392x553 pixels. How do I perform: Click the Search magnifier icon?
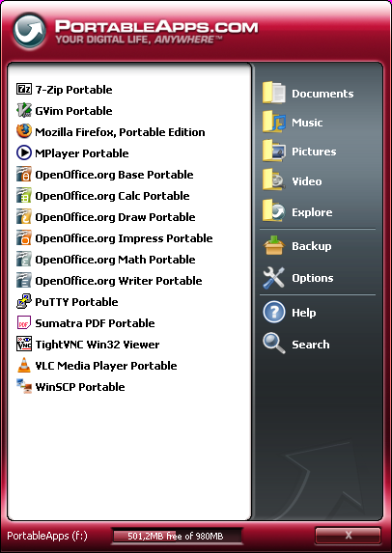tap(273, 344)
